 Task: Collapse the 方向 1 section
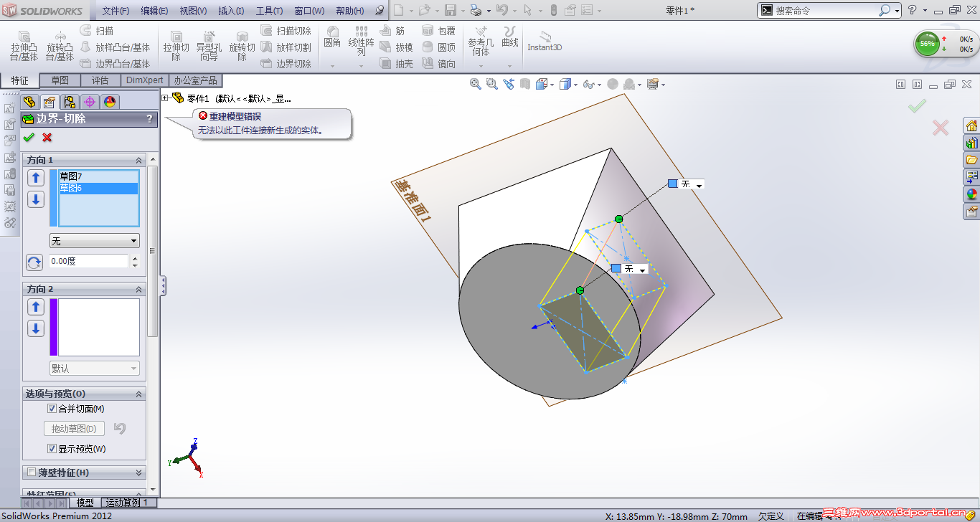[138, 160]
